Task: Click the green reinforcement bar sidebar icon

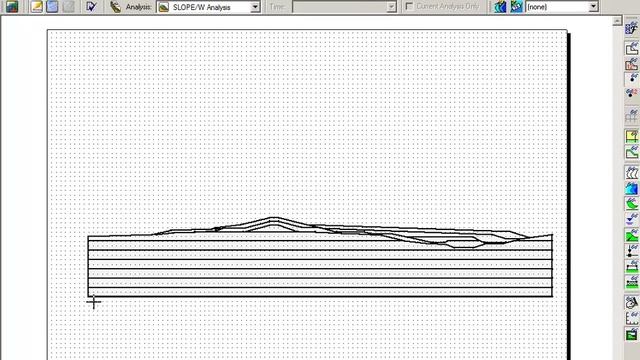Action: point(631,282)
